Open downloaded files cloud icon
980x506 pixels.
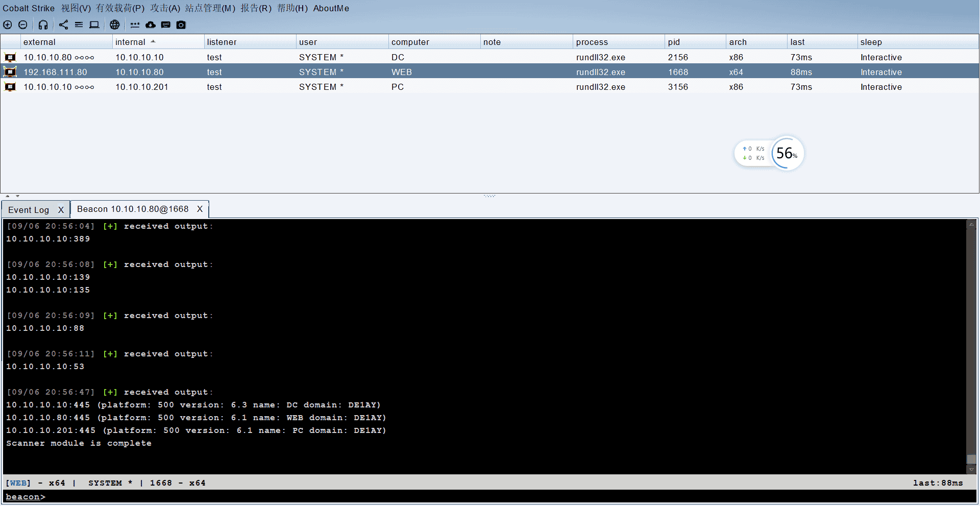tap(151, 25)
